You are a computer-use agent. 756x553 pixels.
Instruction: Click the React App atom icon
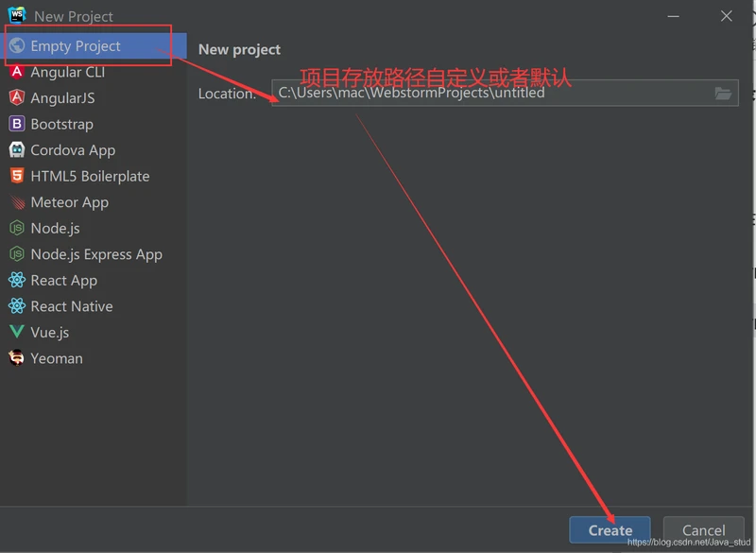point(16,280)
